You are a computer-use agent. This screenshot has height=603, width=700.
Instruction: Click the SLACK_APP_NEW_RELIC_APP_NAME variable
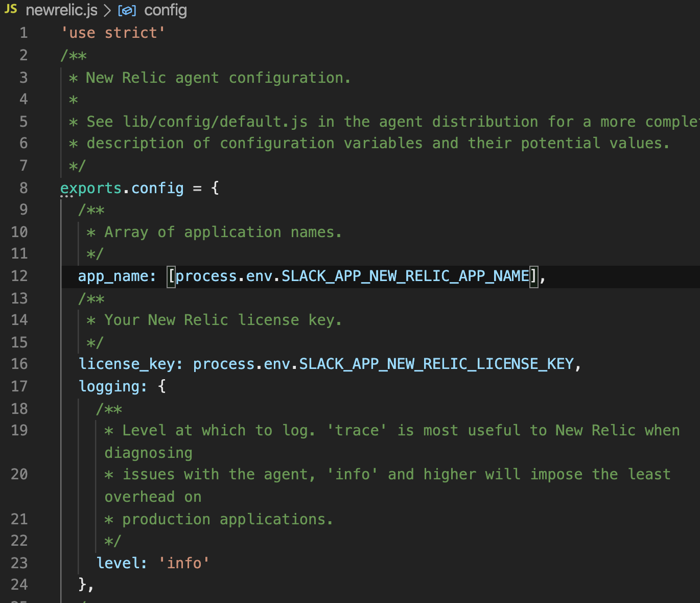[x=405, y=276]
